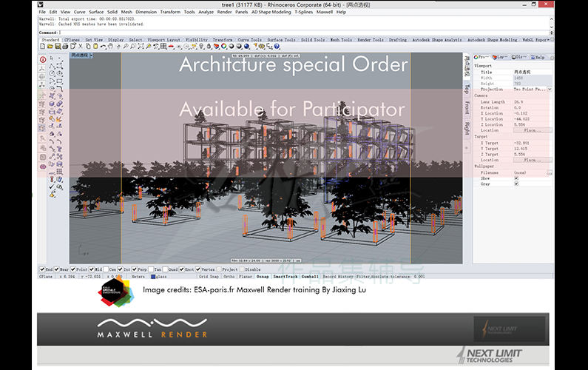588x370 pixels.
Task: Enable the Cen osnap checkbox
Action: [106, 269]
